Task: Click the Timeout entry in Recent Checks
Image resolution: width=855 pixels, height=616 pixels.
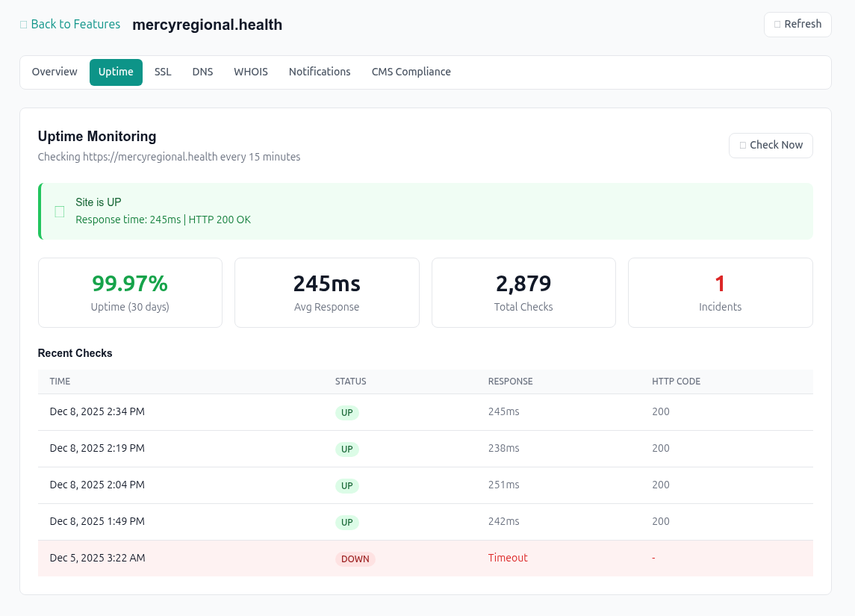Action: click(508, 557)
